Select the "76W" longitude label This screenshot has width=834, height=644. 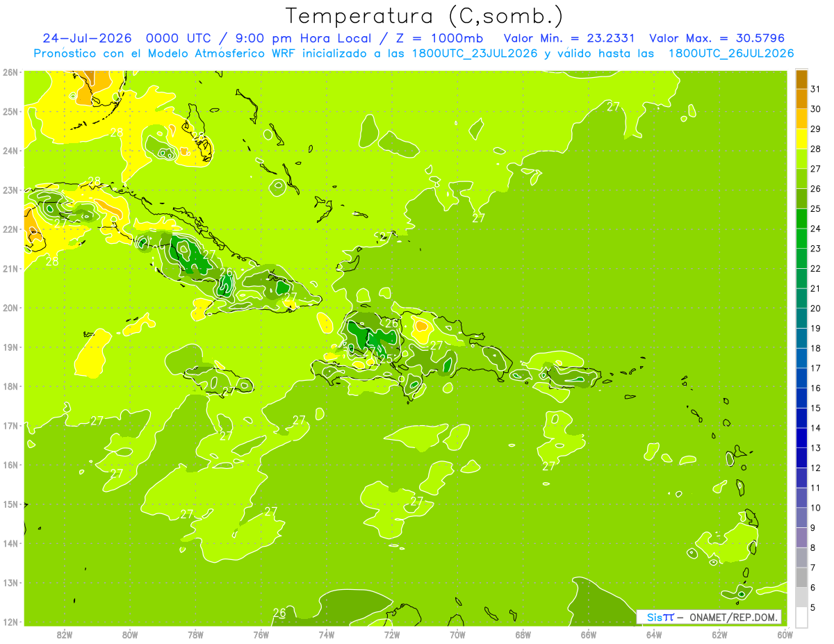261,634
